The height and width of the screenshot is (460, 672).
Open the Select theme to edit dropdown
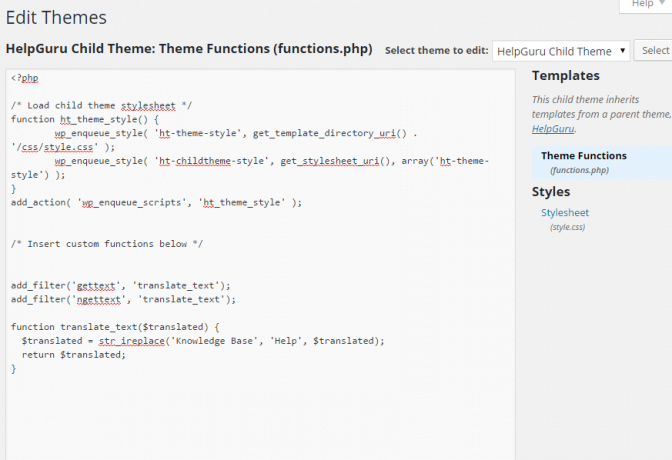[x=561, y=51]
